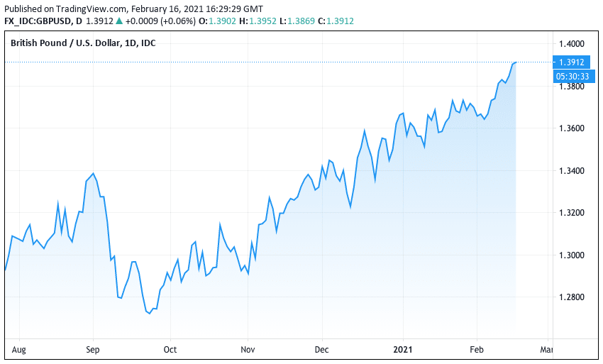The width and height of the screenshot is (603, 364).
Task: Click the Sep label on time axis
Action: (x=93, y=350)
